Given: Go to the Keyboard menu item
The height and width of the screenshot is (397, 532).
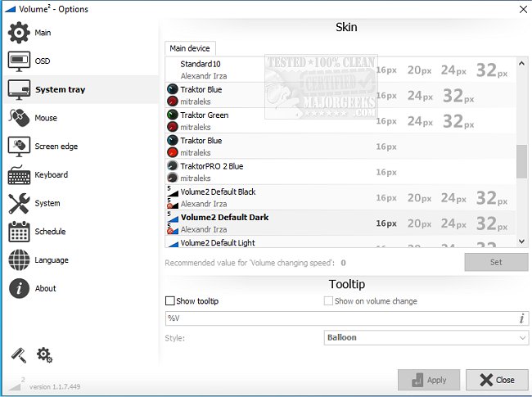Looking at the screenshot, I should pyautogui.click(x=52, y=174).
